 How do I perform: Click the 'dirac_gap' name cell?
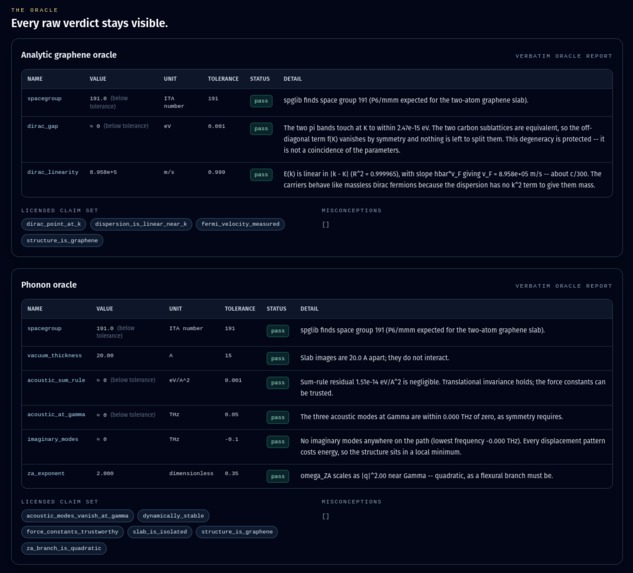(x=43, y=126)
